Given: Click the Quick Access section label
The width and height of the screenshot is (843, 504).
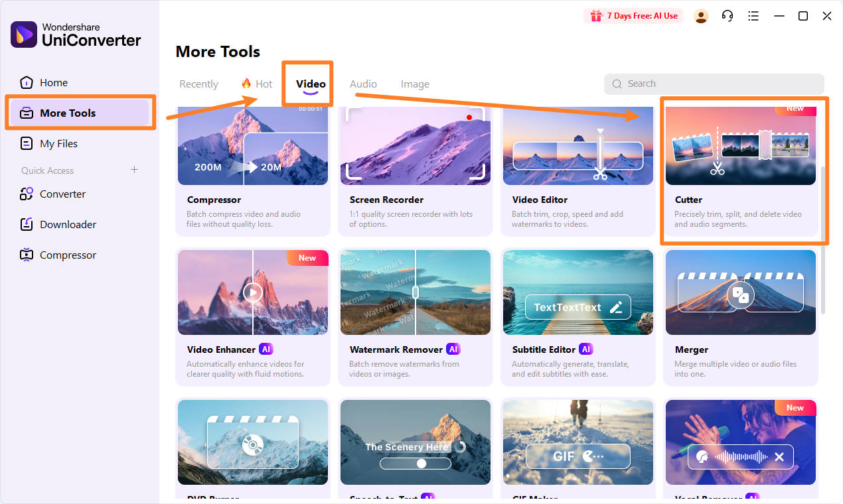Looking at the screenshot, I should [47, 170].
